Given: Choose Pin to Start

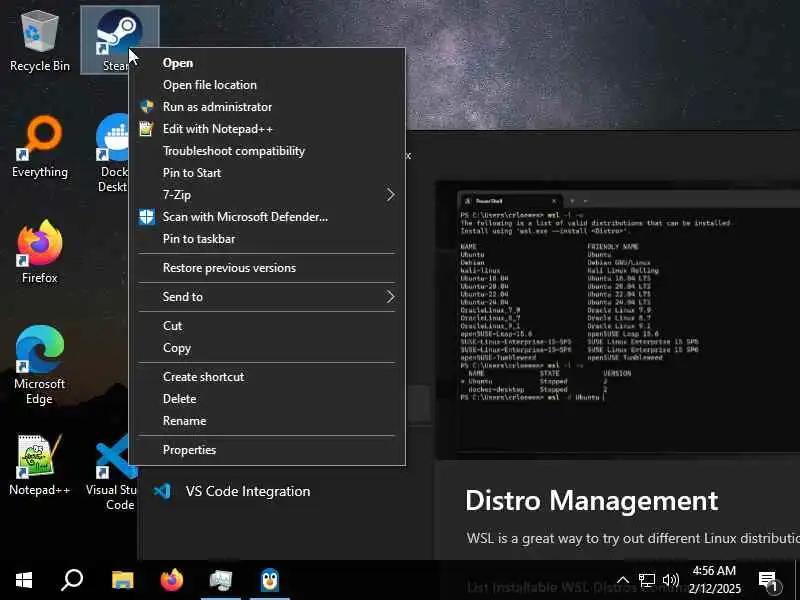Looking at the screenshot, I should coord(267,173).
